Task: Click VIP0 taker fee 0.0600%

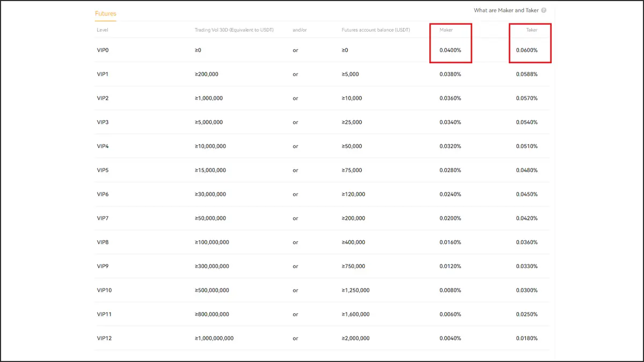Action: pos(526,50)
